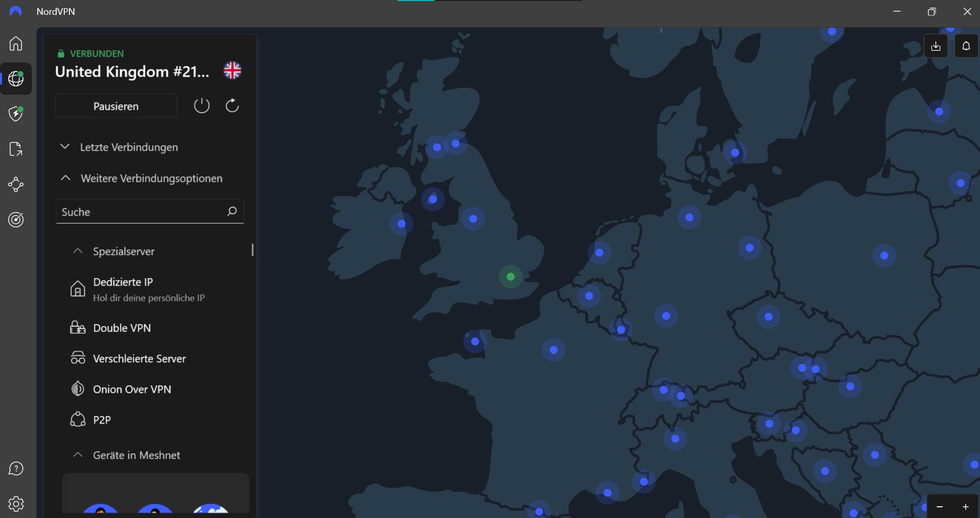Open the VPN globe sidebar icon
The height and width of the screenshot is (518, 980).
click(x=16, y=79)
